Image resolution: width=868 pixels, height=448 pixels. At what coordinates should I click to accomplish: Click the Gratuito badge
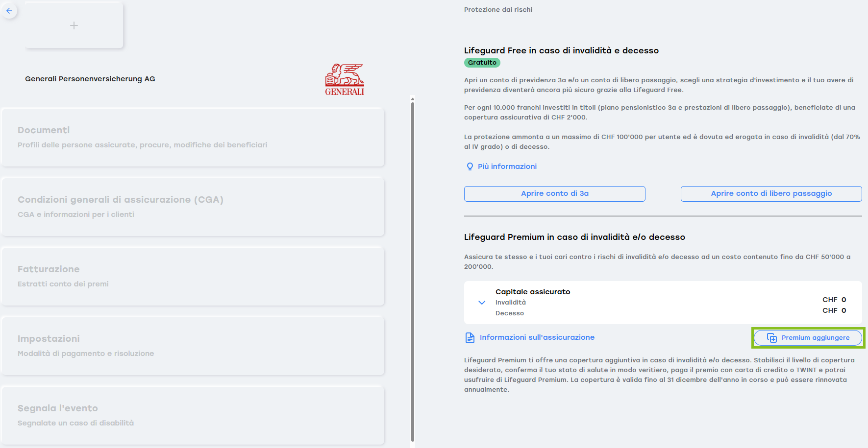482,63
